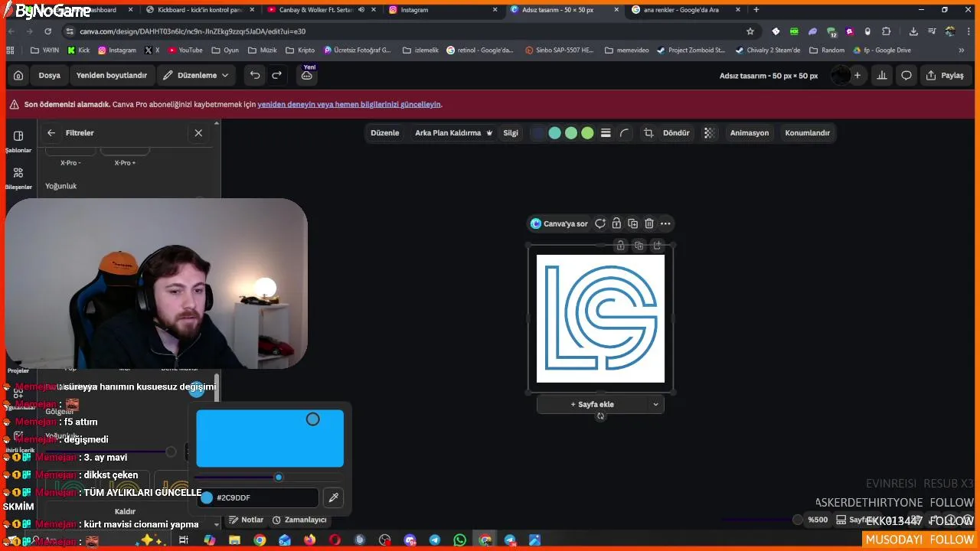Edit the #2C9DDF hex color field

point(258,497)
